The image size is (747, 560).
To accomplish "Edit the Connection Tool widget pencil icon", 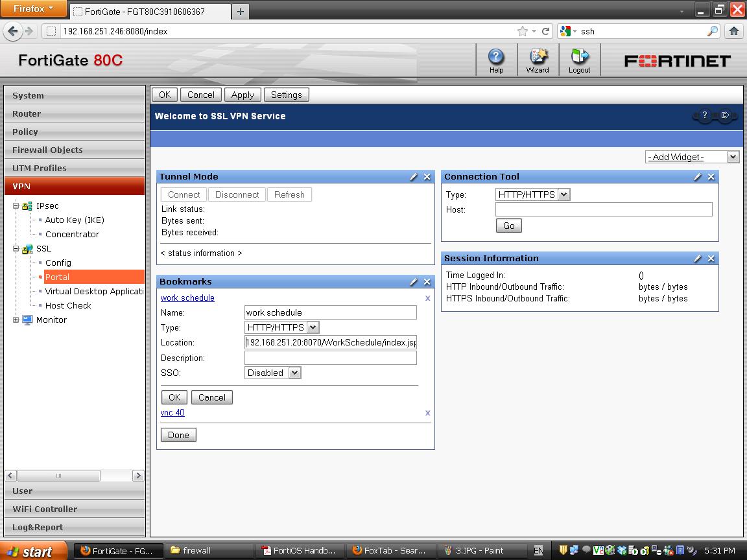I will (698, 177).
